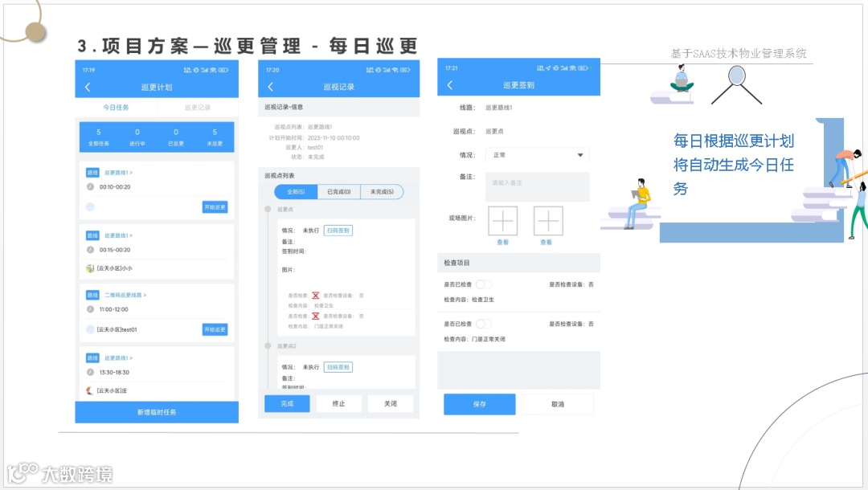Filter tasks by 已巡更 count
The image size is (868, 490).
coord(176,137)
